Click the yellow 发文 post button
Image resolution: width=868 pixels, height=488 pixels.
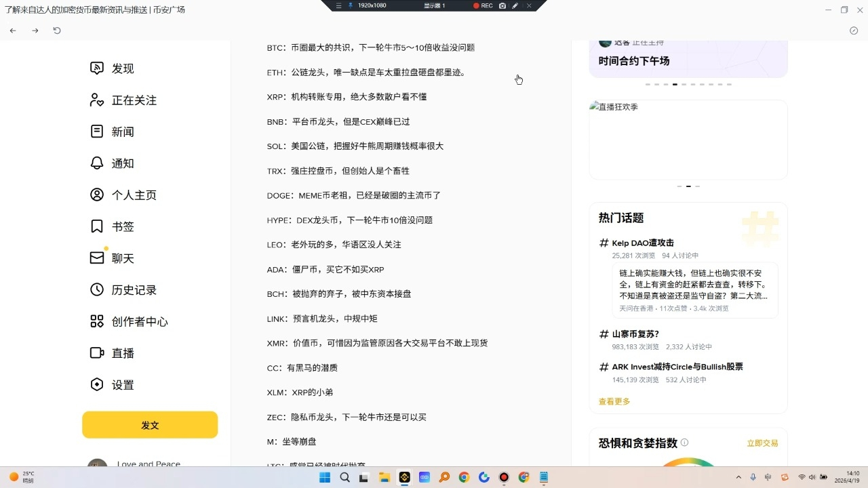click(x=150, y=425)
